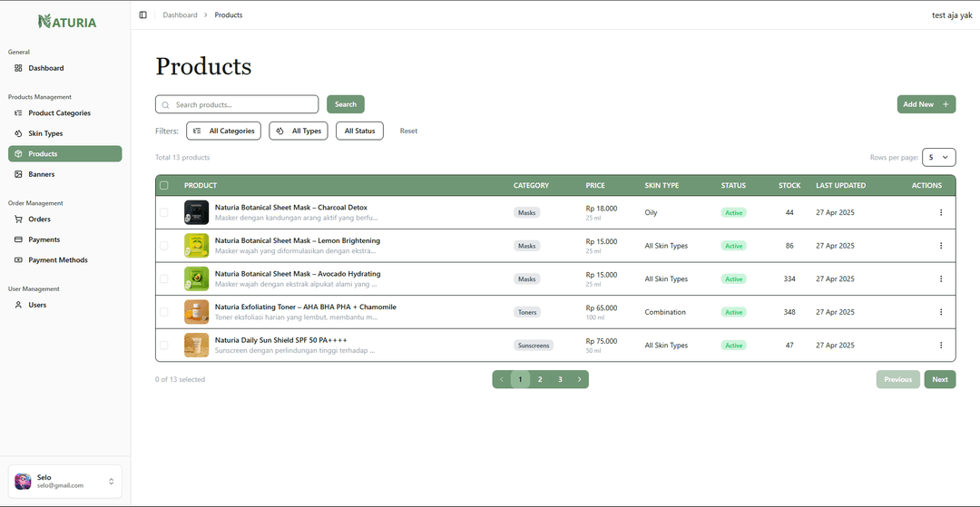Screen dimensions: 980x507
Task: Click the Daily Sun Shield product thumbnail
Action: [196, 345]
